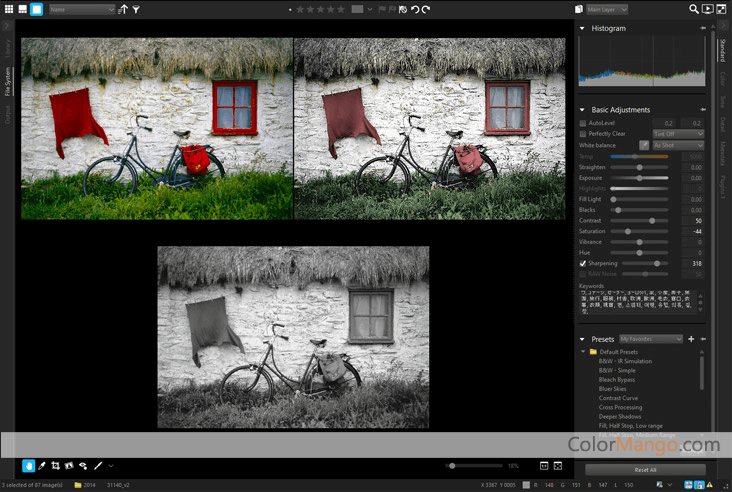The width and height of the screenshot is (732, 492).
Task: Open the White balance As Shot dropdown
Action: (x=678, y=145)
